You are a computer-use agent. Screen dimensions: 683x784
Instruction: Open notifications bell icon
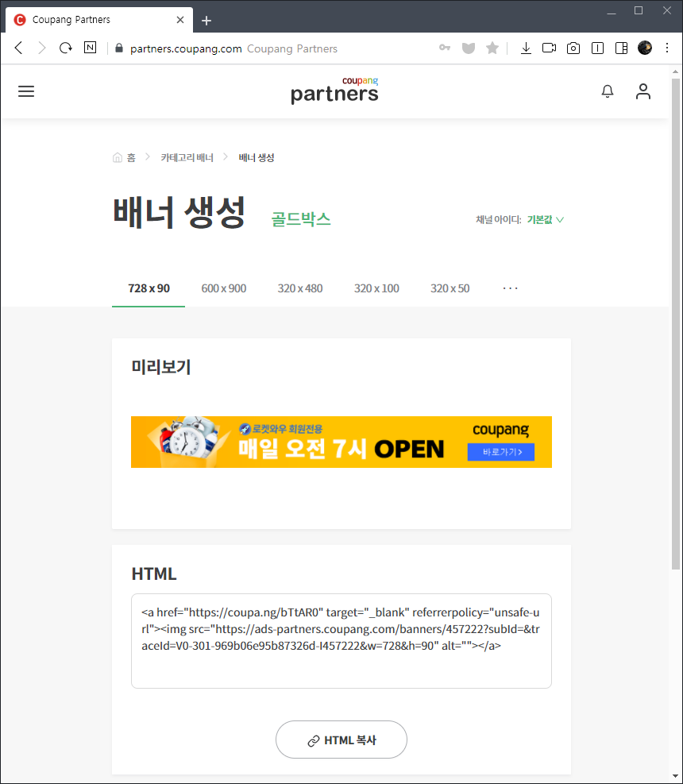tap(607, 91)
